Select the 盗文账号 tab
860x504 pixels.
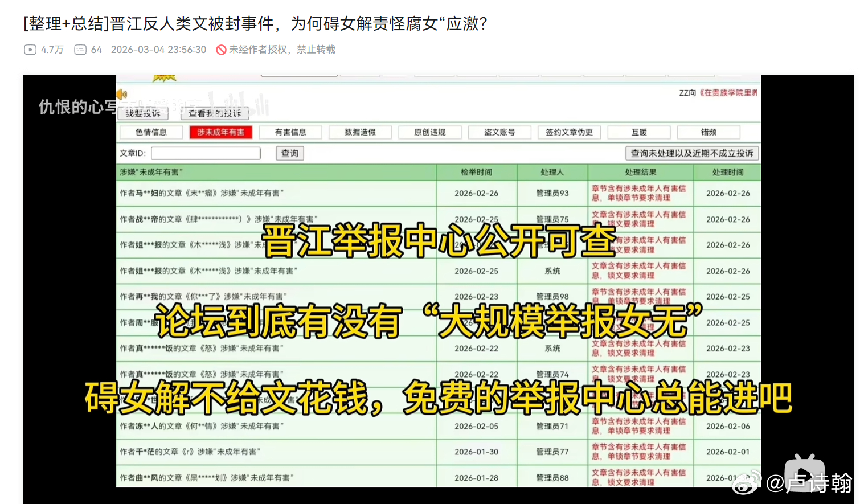(499, 132)
